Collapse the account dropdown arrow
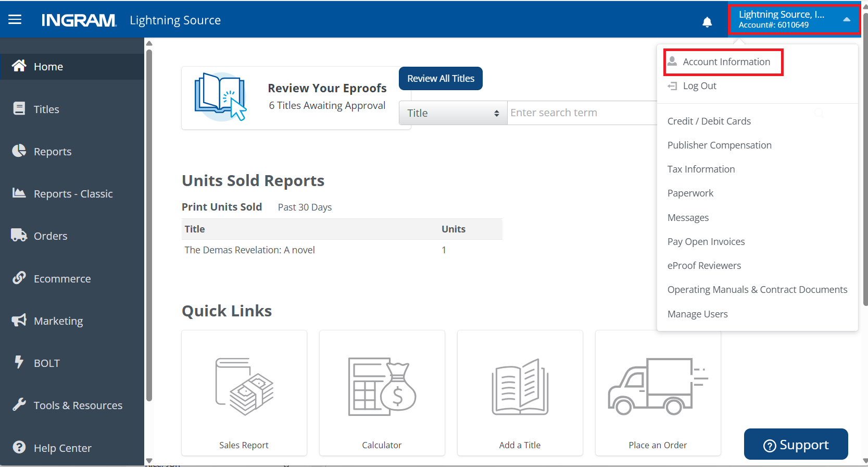The width and height of the screenshot is (868, 467). pos(847,19)
